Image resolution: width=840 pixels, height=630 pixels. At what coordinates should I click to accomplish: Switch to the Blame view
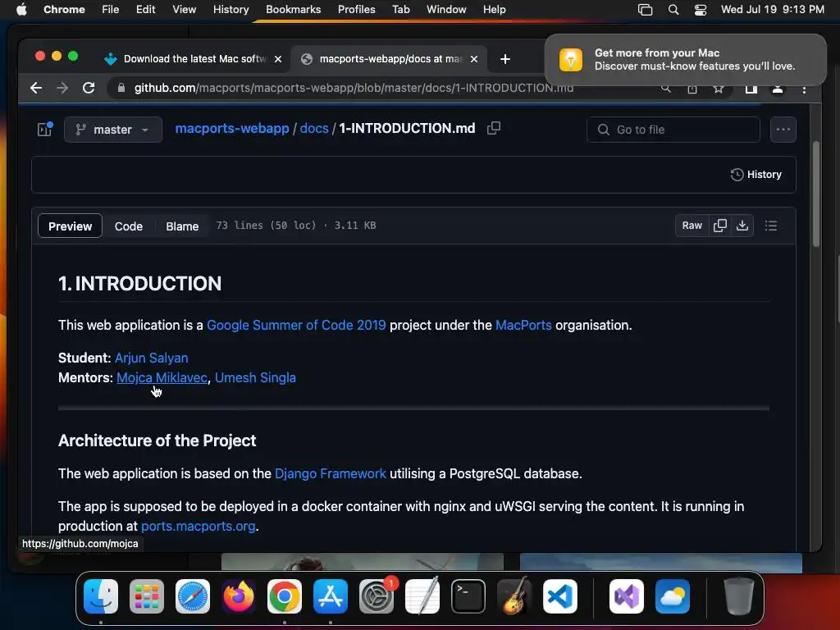click(182, 226)
